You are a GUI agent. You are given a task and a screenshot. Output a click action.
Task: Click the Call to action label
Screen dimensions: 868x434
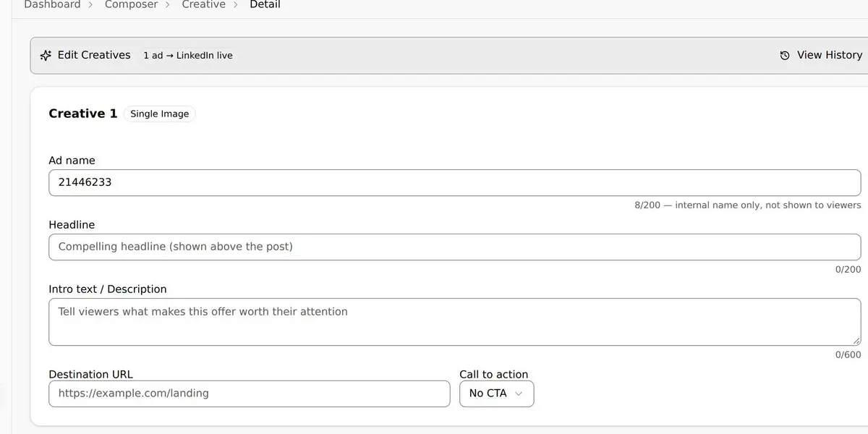point(494,375)
